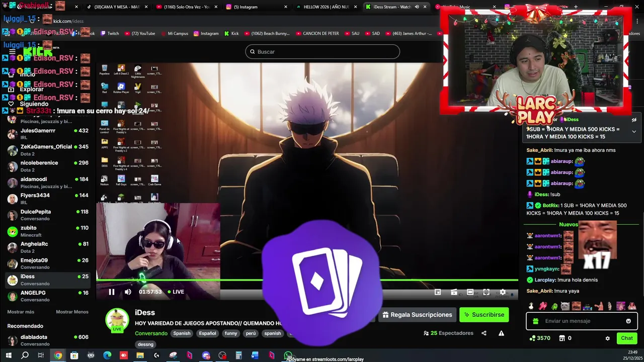
Task: Select Flyers3434 channel in sidebar
Action: [x=48, y=199]
